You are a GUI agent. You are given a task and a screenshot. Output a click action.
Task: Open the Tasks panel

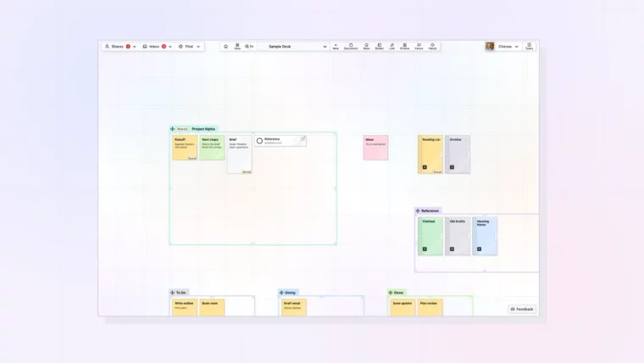(x=529, y=47)
